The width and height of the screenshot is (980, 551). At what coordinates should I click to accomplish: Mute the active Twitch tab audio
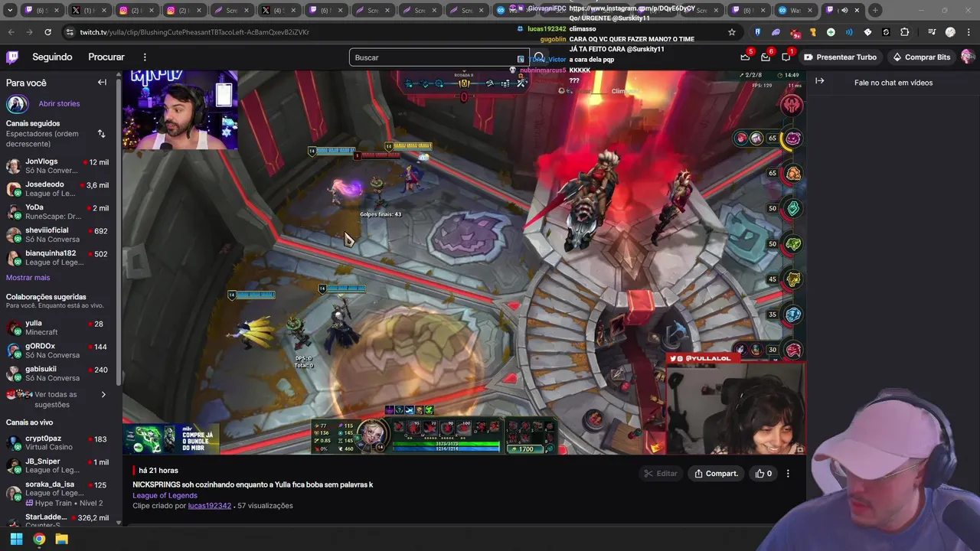coord(844,10)
